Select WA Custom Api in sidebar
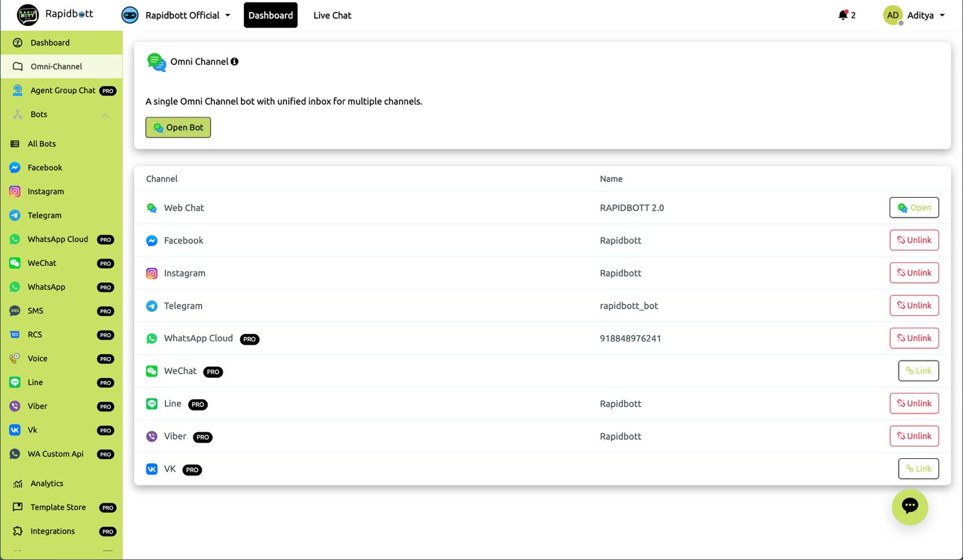963x560 pixels. pyautogui.click(x=61, y=454)
